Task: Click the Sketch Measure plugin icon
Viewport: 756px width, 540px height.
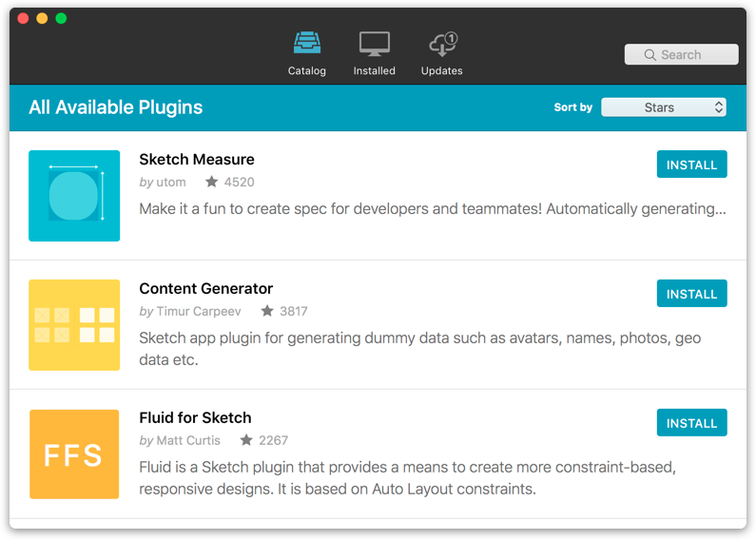Action: (x=74, y=196)
